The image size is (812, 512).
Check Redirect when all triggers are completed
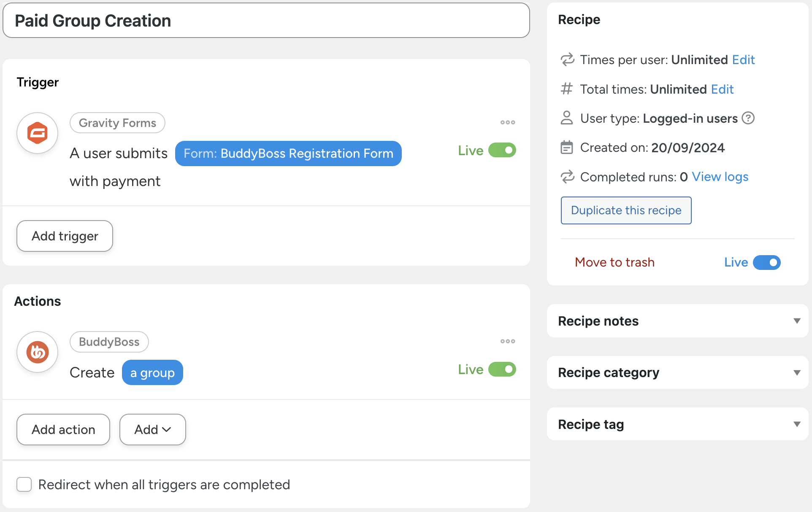[x=24, y=485]
